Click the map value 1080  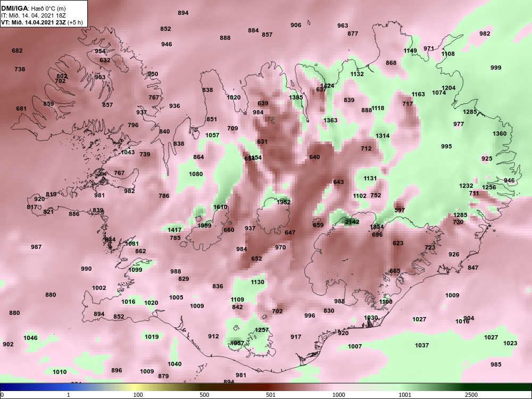pyautogui.click(x=196, y=174)
